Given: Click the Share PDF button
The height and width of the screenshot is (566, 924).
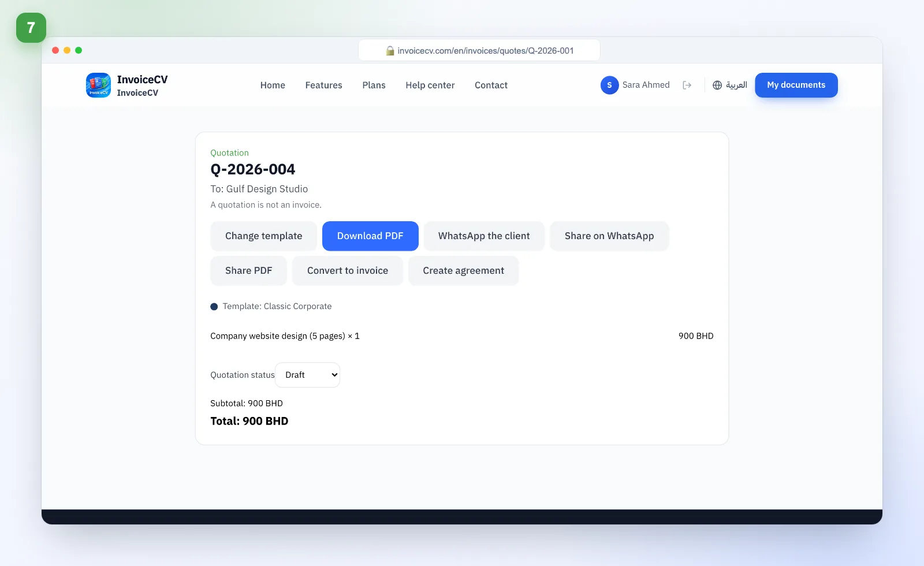Looking at the screenshot, I should pyautogui.click(x=249, y=270).
